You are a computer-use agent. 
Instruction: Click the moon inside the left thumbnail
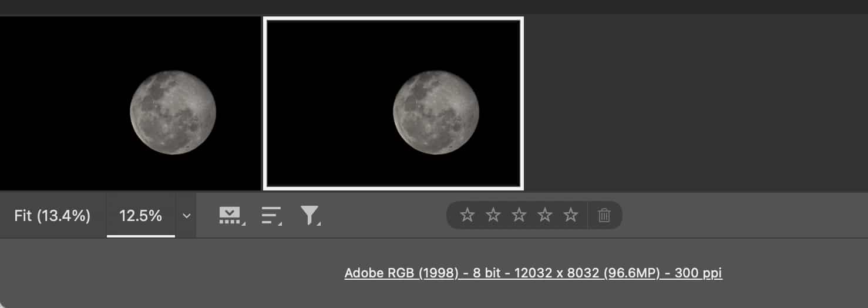click(x=173, y=112)
